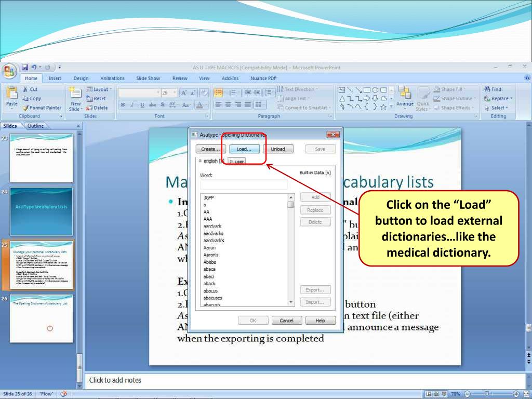Toggle text Shadow formatting
The width and height of the screenshot is (532, 399).
163,105
